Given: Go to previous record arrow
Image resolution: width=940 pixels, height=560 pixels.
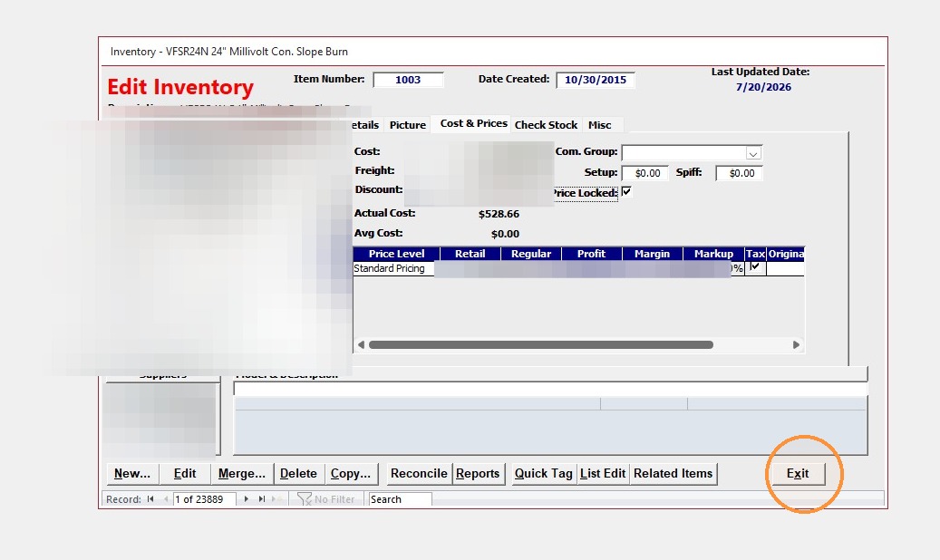Looking at the screenshot, I should 166,499.
